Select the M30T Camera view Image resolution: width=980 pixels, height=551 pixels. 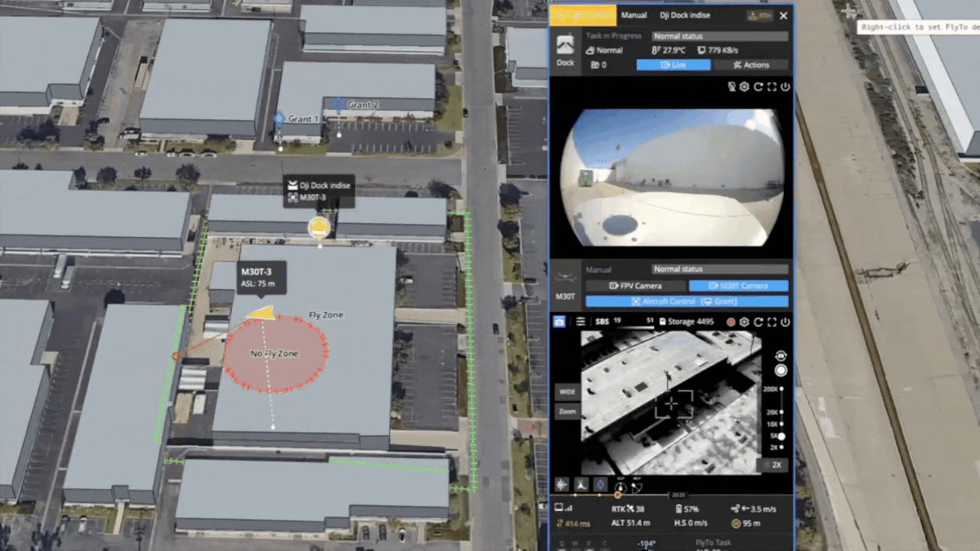click(738, 286)
